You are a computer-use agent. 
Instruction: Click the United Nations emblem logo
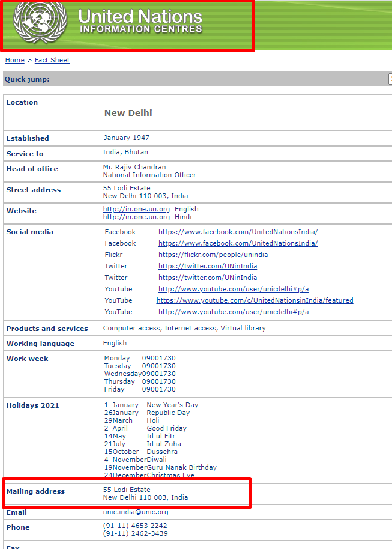tap(40, 22)
